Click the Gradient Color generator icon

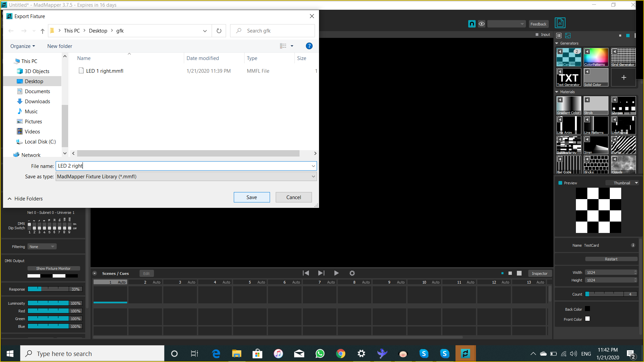pyautogui.click(x=569, y=105)
